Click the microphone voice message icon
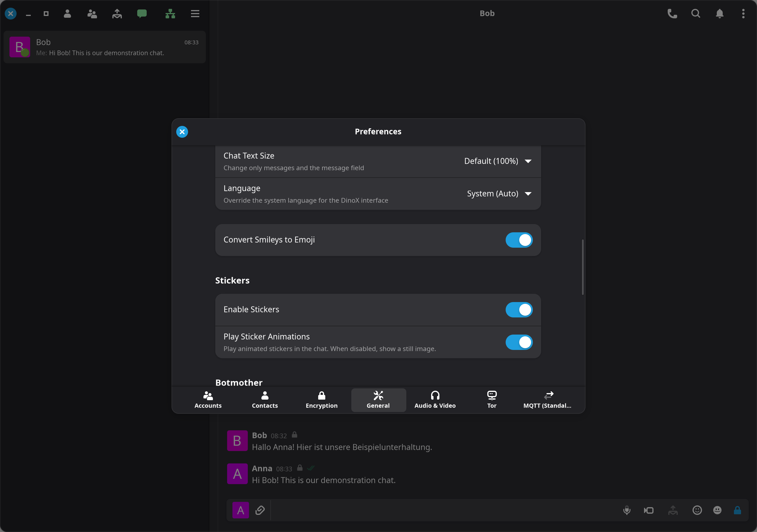The width and height of the screenshot is (757, 532). coord(627,510)
